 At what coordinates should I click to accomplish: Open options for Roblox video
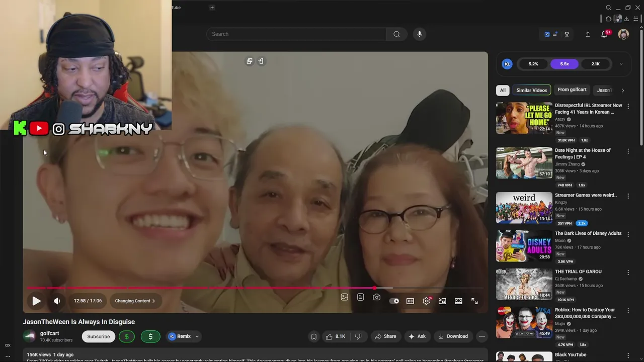tap(628, 311)
